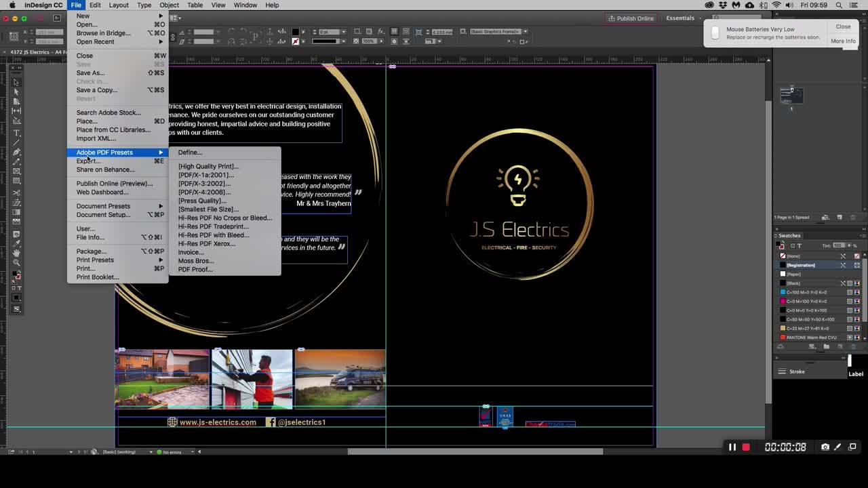
Task: Select the Note tool
Action: point(17,234)
